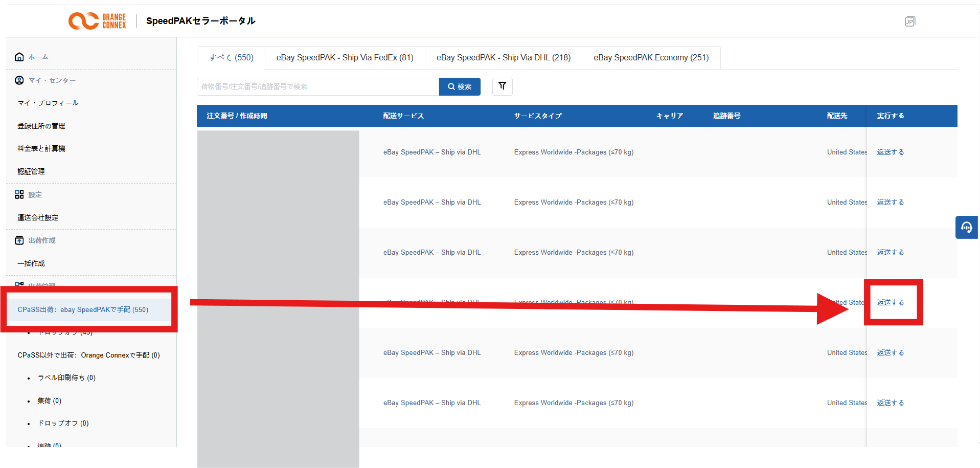Click 設定 section heading

[35, 194]
